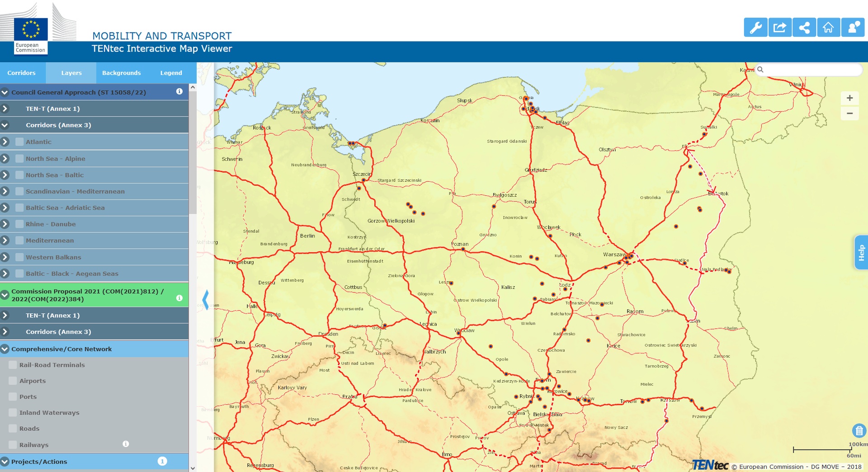This screenshot has height=472, width=868.
Task: Collapse side panel with blue arrow
Action: (x=206, y=300)
